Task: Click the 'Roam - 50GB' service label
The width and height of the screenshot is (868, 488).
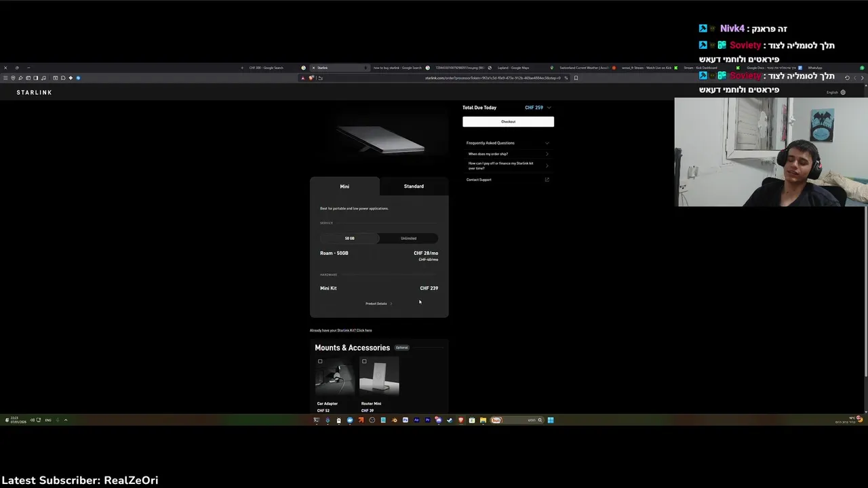Action: pos(334,253)
